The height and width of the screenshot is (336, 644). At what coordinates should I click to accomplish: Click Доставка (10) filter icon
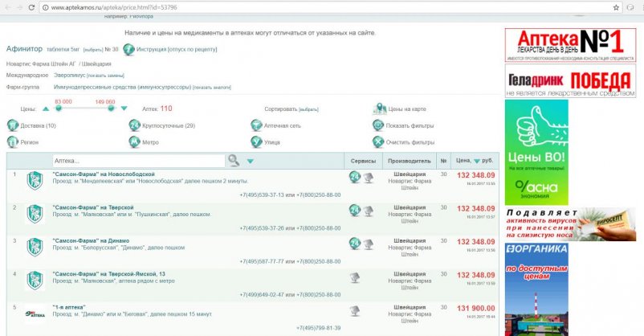pos(13,125)
